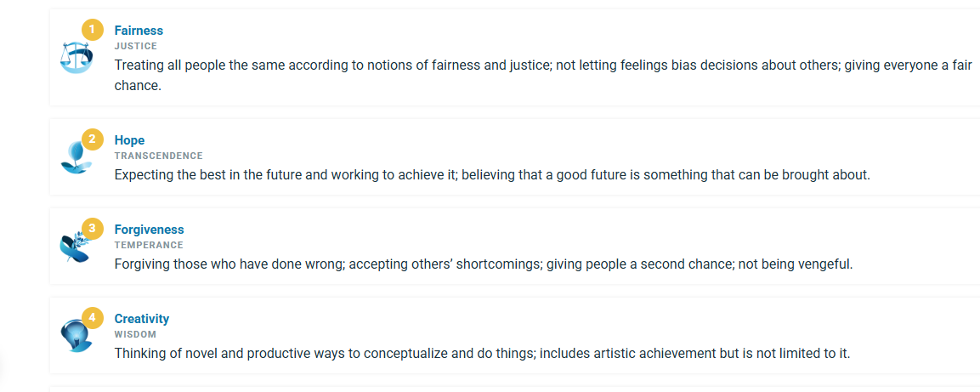980x392 pixels.
Task: Click the Forgiveness description about second chances
Action: pyautogui.click(x=483, y=264)
